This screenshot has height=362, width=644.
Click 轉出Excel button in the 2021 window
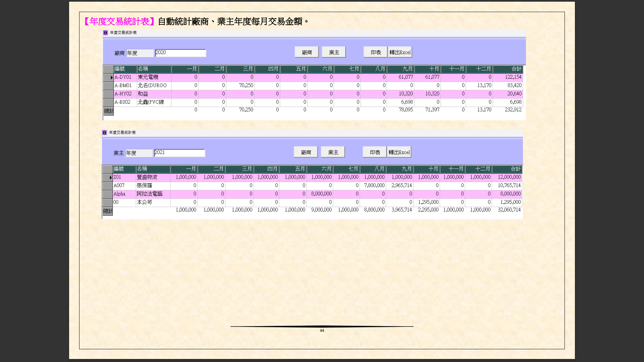[399, 152]
